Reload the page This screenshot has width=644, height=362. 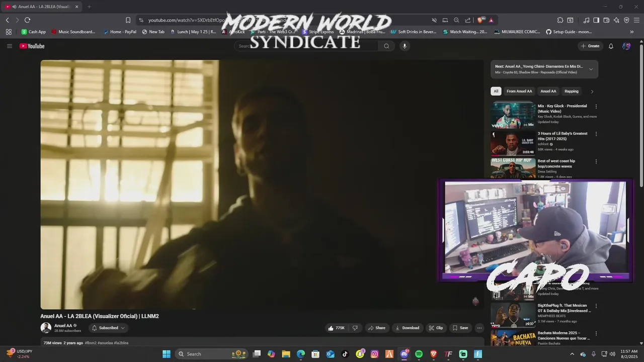27,20
